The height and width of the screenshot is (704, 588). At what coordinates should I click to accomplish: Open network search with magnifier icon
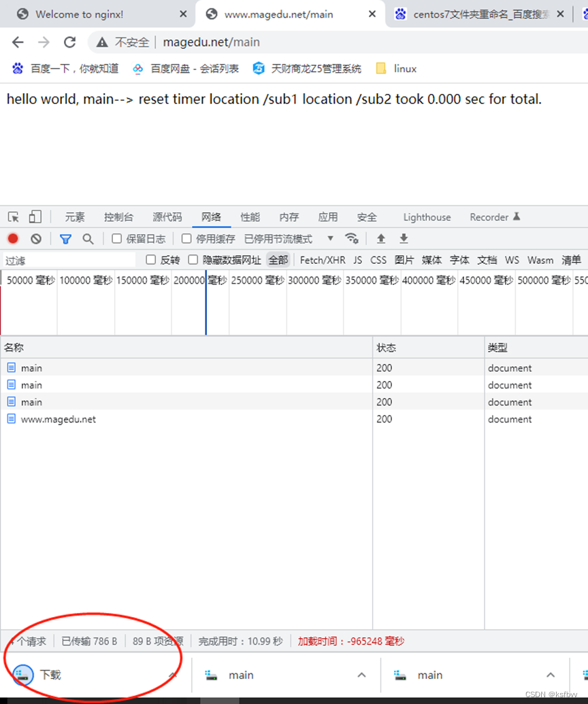88,239
